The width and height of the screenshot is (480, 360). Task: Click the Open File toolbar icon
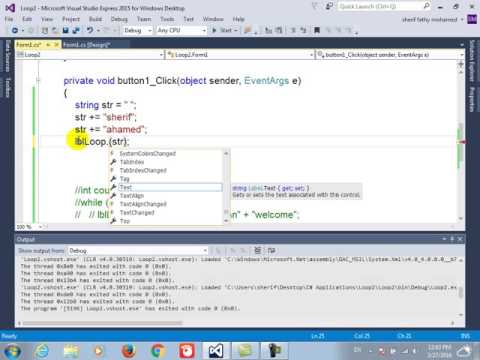[x=55, y=30]
